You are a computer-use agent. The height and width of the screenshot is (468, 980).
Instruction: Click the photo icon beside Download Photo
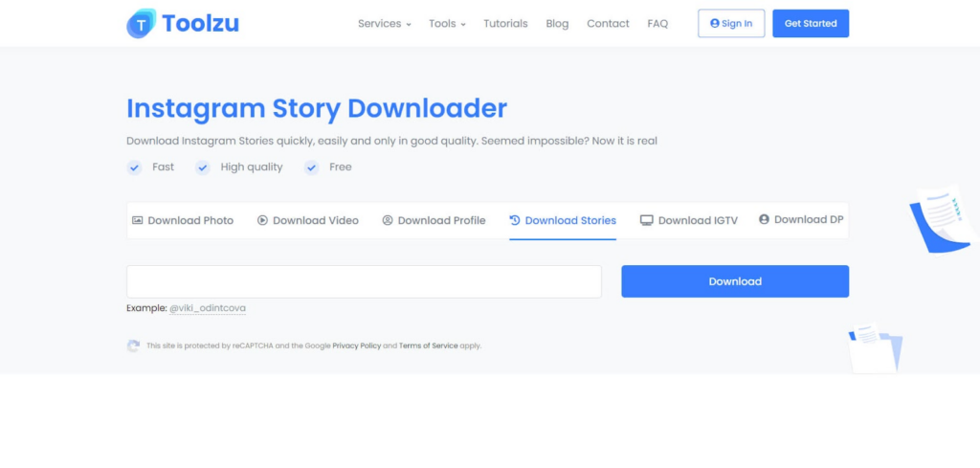click(x=138, y=220)
